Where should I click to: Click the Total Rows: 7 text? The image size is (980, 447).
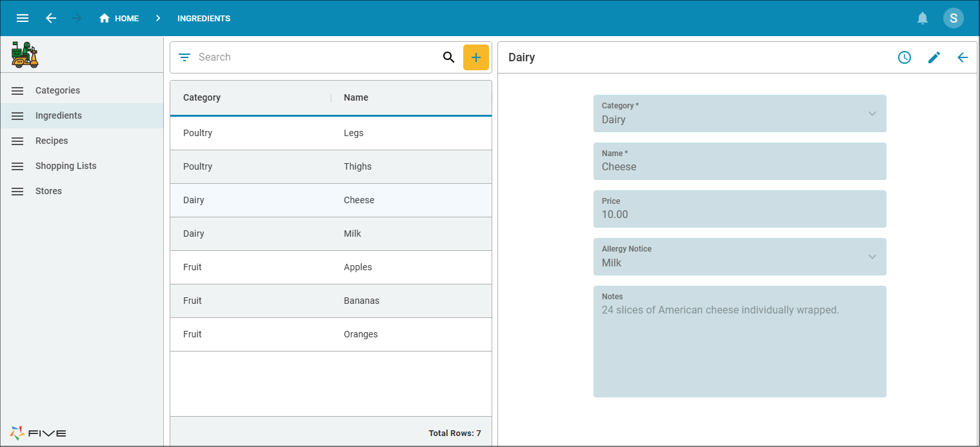click(x=455, y=433)
